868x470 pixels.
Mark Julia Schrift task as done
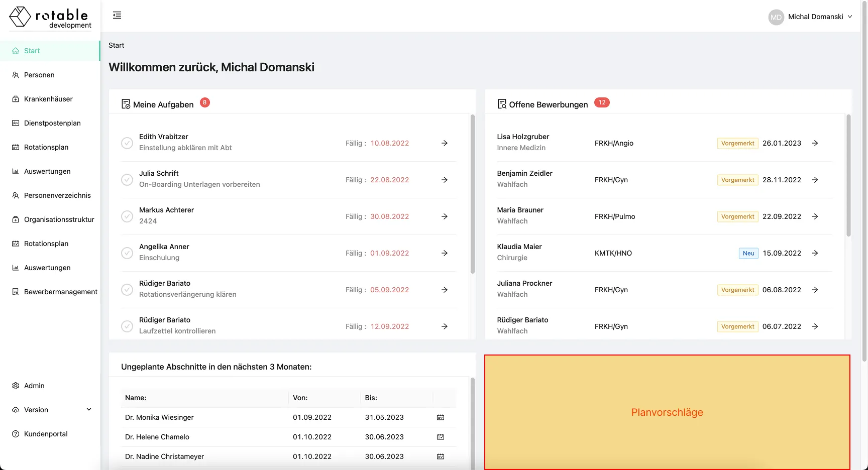click(127, 179)
